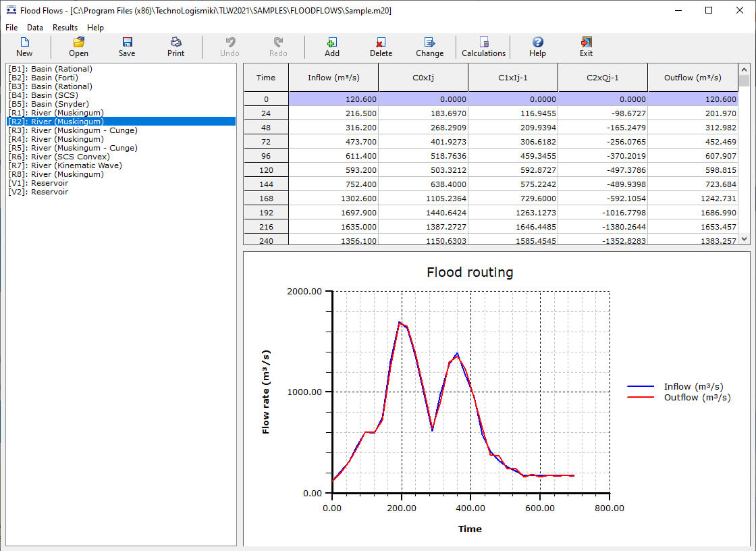Open a file with the Open icon
756x551 pixels.
tap(78, 47)
